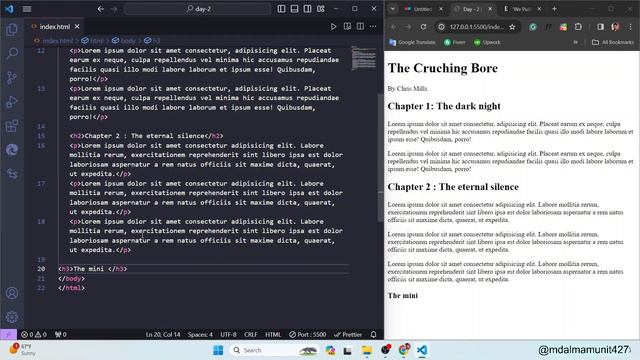The width and height of the screenshot is (640, 360).
Task: Open the Chrome profile avatar
Action: 616,27
